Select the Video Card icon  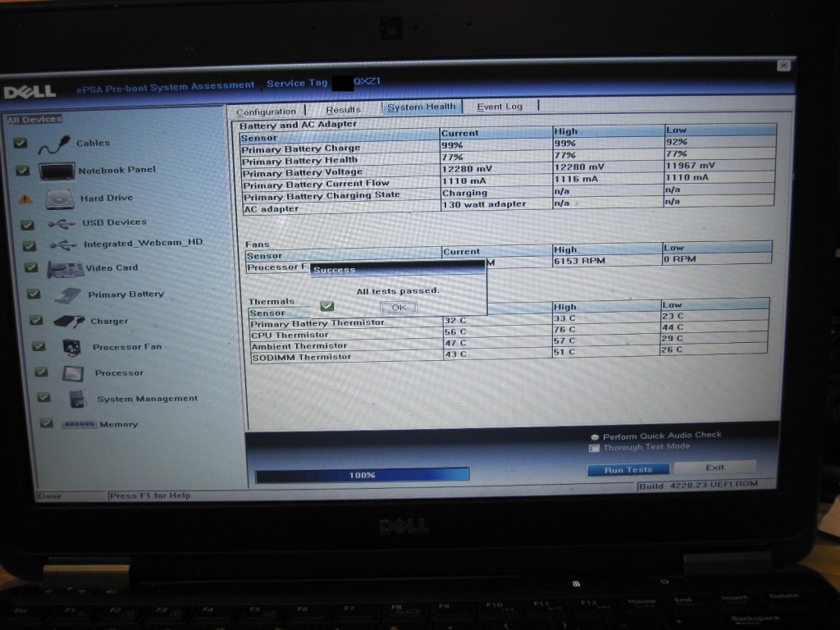point(66,269)
